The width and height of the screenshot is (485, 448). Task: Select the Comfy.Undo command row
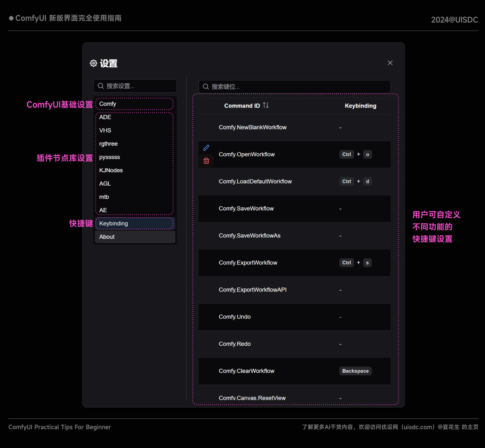click(x=294, y=317)
